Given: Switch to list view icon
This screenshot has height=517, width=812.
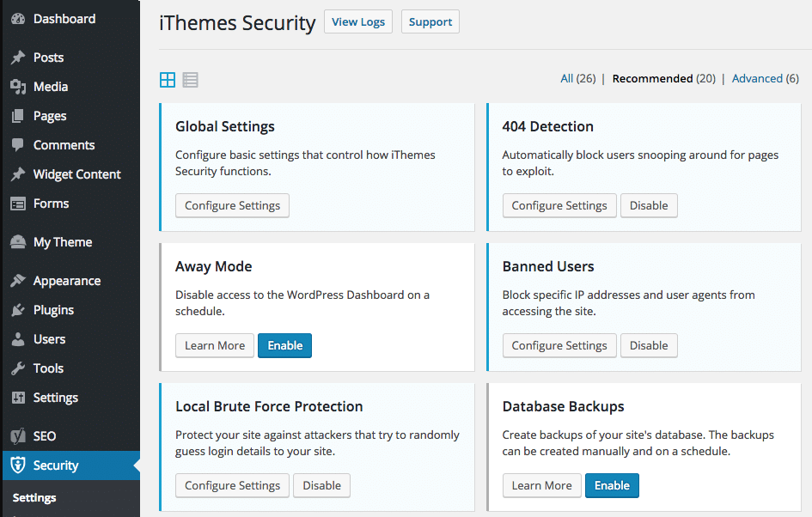Looking at the screenshot, I should click(x=191, y=80).
